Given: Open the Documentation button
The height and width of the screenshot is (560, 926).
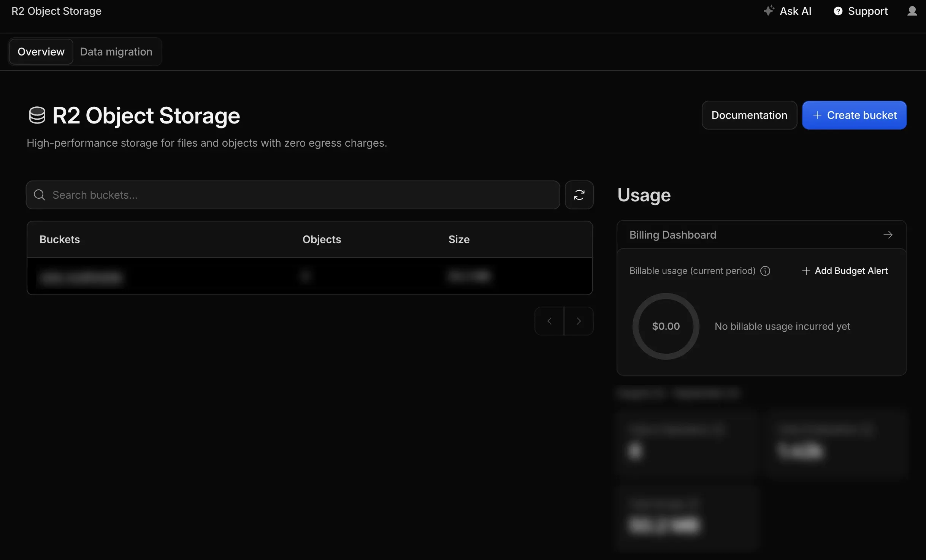Looking at the screenshot, I should pyautogui.click(x=749, y=115).
